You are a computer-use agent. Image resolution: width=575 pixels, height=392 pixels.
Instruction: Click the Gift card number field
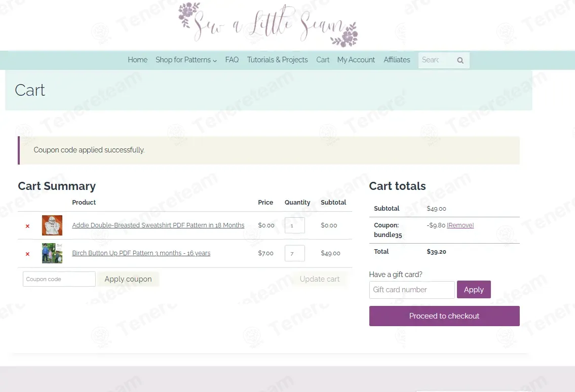click(412, 290)
